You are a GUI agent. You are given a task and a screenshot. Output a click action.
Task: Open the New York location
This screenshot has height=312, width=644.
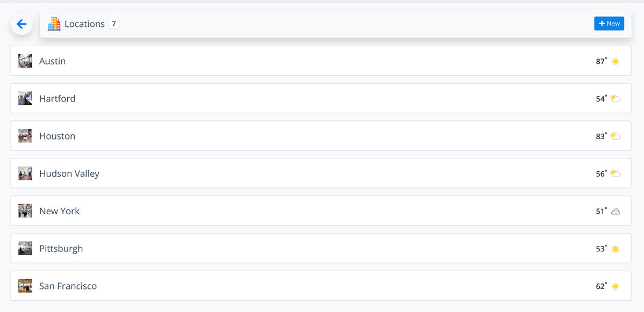click(x=60, y=211)
